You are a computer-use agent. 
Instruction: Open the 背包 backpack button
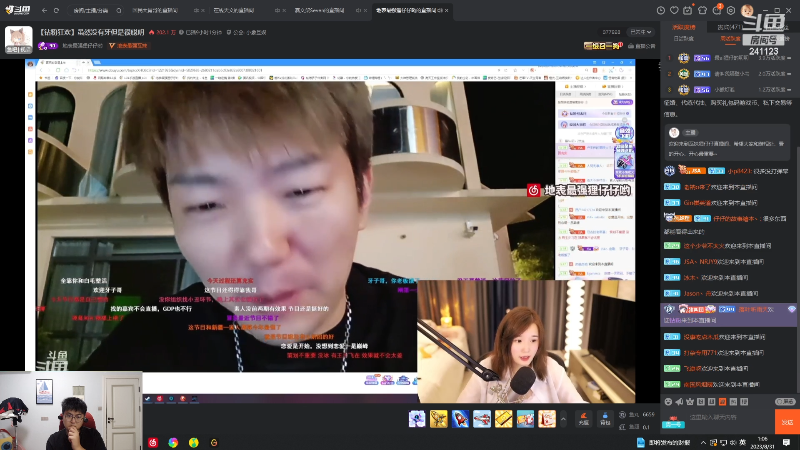click(x=605, y=419)
